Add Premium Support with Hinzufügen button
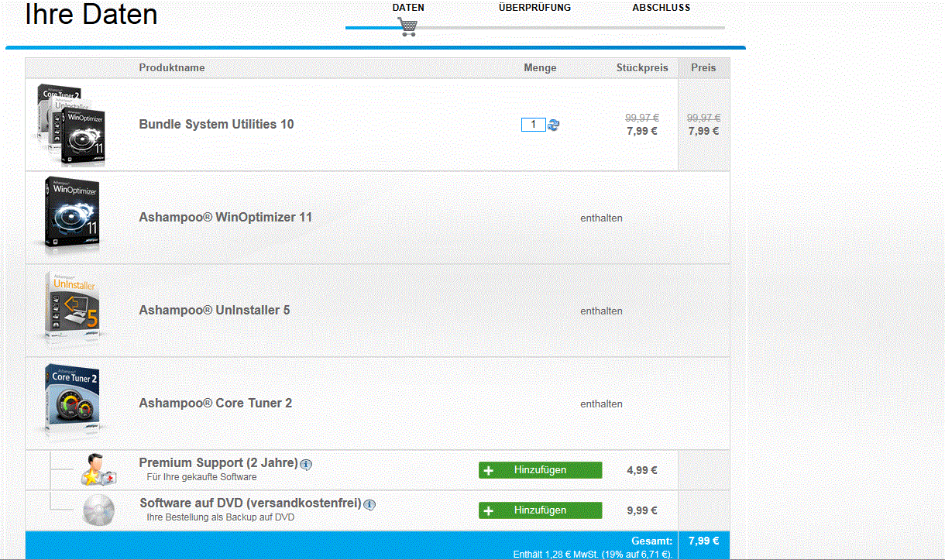The width and height of the screenshot is (945, 560). tap(540, 470)
